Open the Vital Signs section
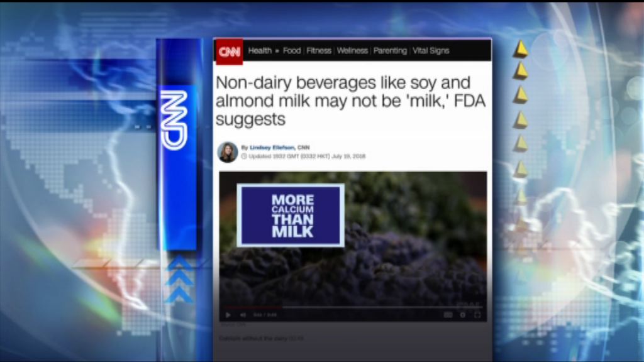The width and height of the screenshot is (644, 362). click(x=431, y=51)
